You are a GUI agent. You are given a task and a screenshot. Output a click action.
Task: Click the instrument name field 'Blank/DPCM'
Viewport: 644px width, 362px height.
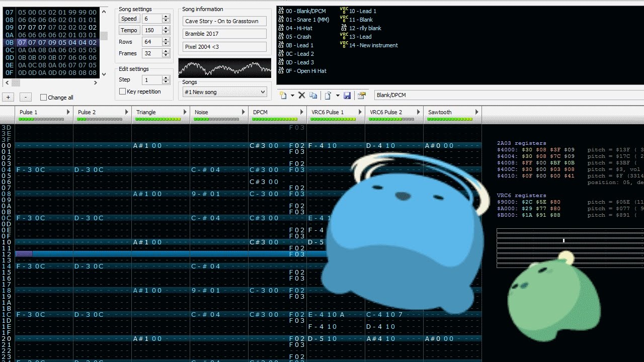509,95
